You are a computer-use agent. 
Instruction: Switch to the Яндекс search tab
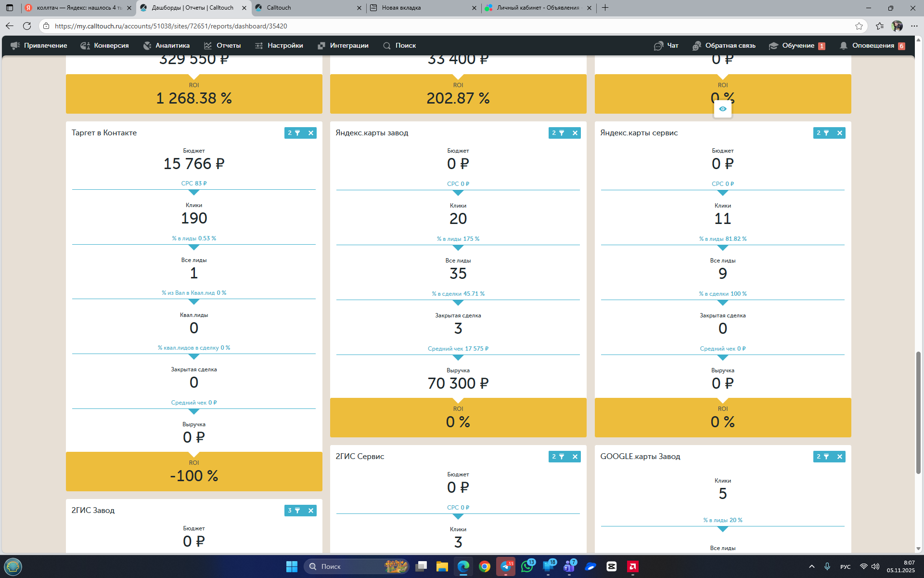[77, 8]
